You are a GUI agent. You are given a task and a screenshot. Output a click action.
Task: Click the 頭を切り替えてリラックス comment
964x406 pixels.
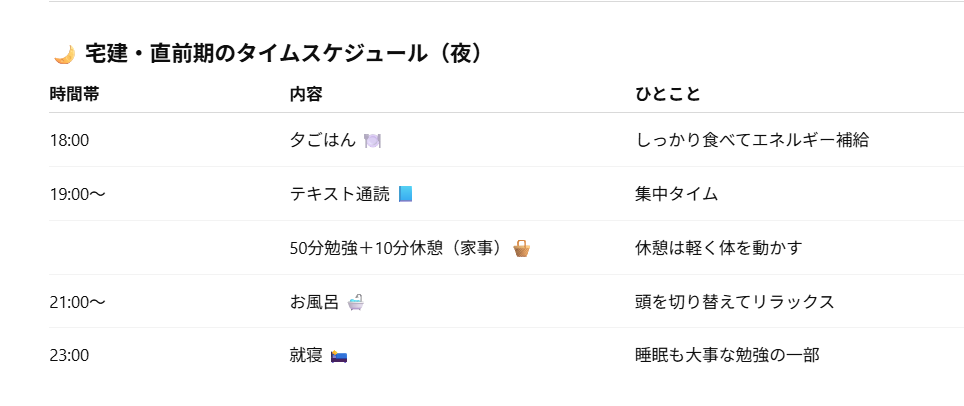pyautogui.click(x=734, y=302)
